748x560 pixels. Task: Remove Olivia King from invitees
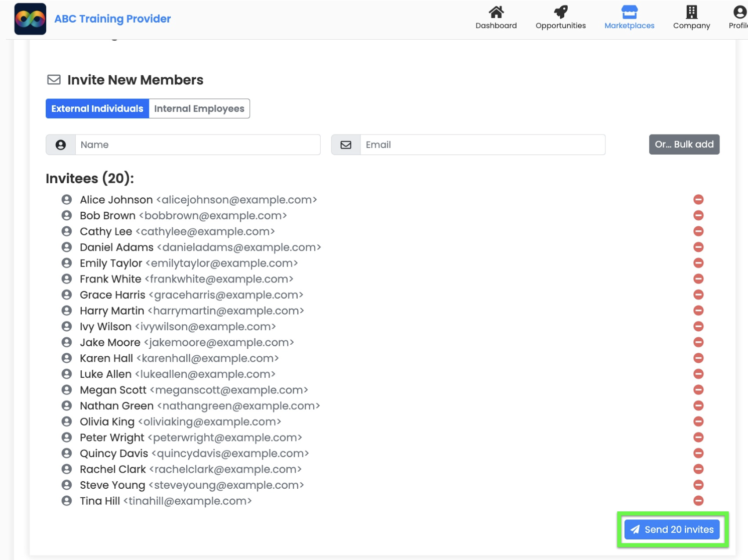click(698, 422)
